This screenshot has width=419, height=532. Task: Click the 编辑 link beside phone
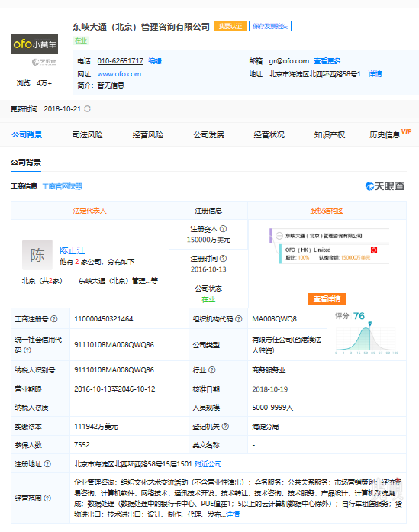155,61
